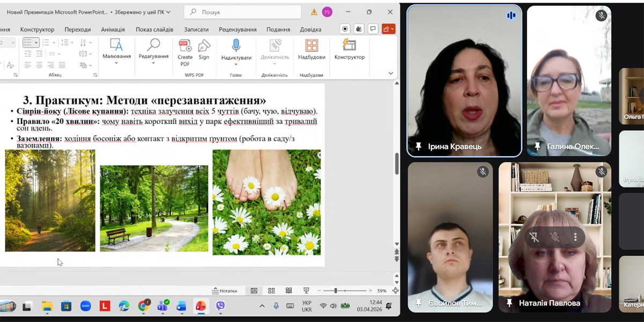Toggle the Normal view button
The height and width of the screenshot is (322, 644).
tap(254, 291)
